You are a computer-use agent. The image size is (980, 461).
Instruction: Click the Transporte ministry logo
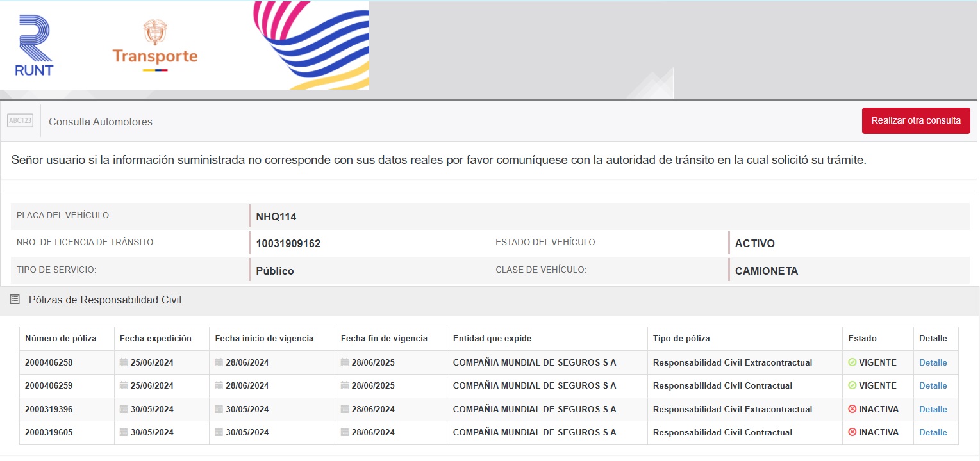click(154, 45)
